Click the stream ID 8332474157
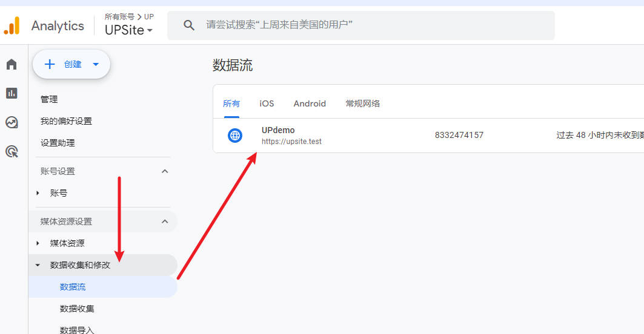 [x=459, y=135]
